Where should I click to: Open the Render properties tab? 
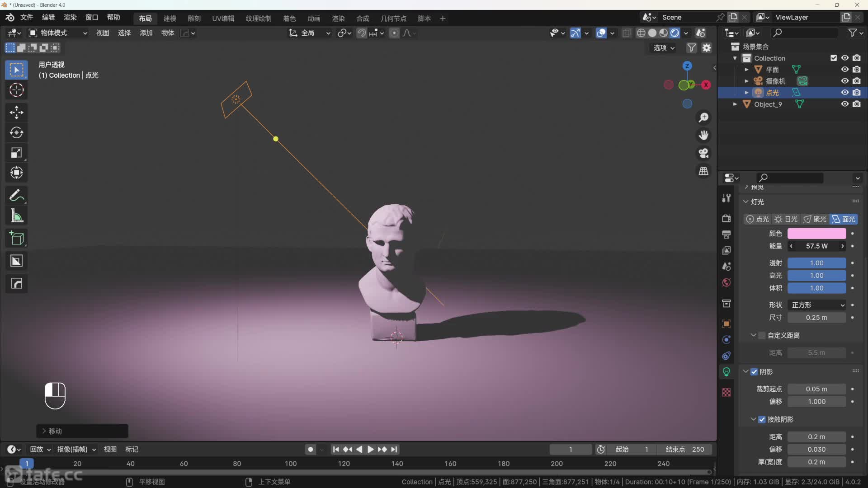point(726,218)
